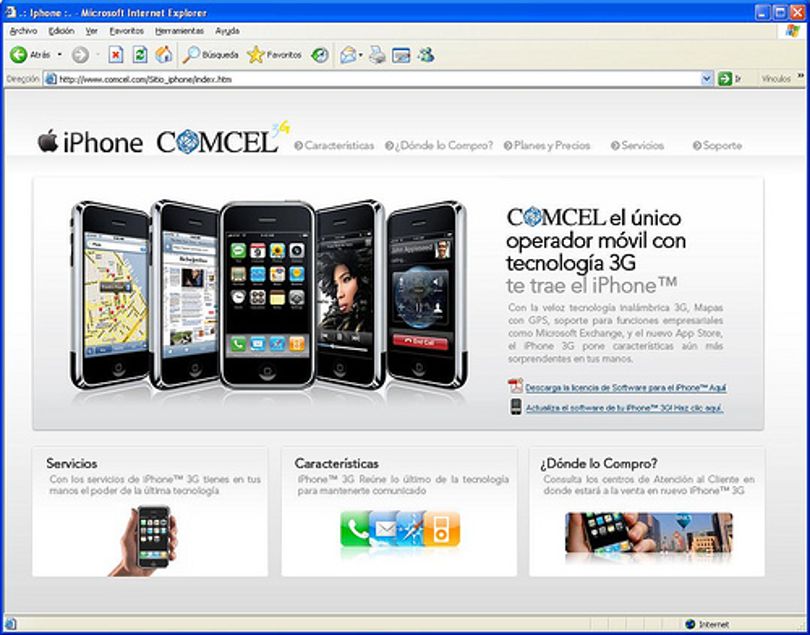Click the printer icon in toolbar

[377, 55]
